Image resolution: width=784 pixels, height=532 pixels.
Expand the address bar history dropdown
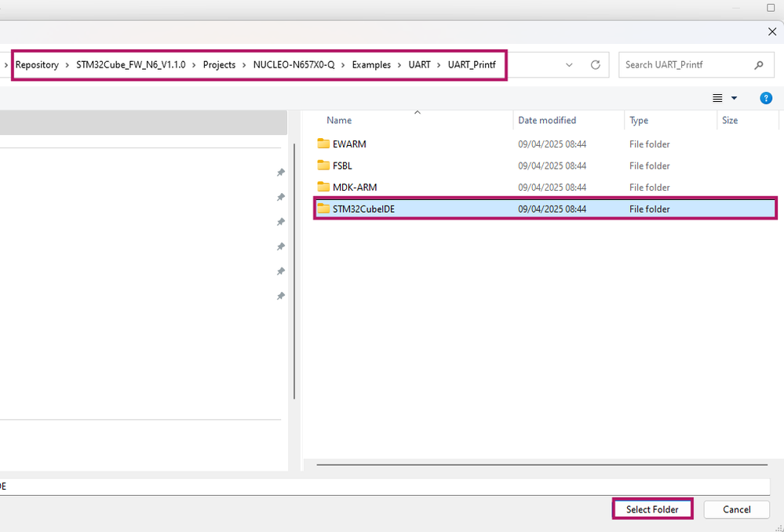click(x=569, y=65)
